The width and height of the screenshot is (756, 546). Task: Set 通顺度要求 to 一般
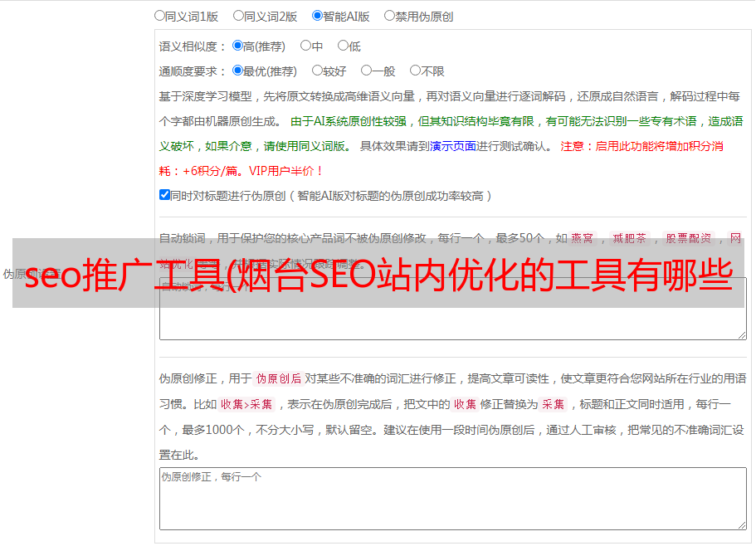pyautogui.click(x=367, y=71)
